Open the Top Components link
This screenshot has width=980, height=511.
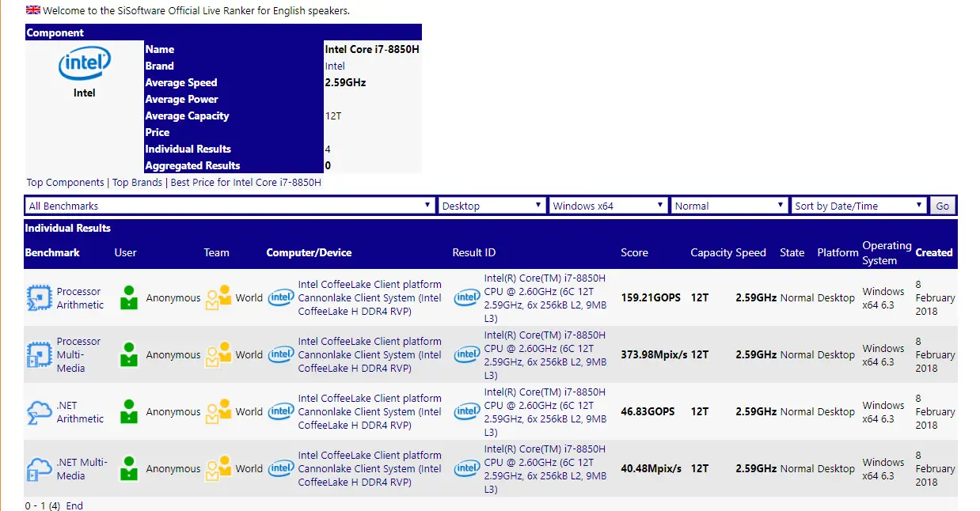pos(65,183)
